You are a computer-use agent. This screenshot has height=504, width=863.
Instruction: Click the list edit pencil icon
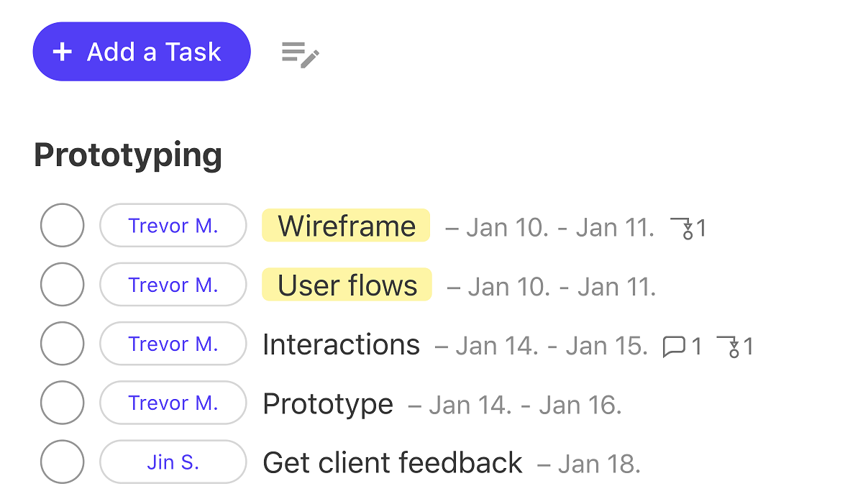pyautogui.click(x=301, y=54)
